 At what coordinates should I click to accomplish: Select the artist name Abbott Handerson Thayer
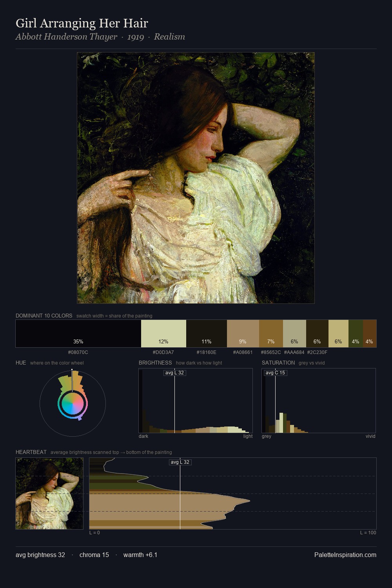[x=66, y=37]
